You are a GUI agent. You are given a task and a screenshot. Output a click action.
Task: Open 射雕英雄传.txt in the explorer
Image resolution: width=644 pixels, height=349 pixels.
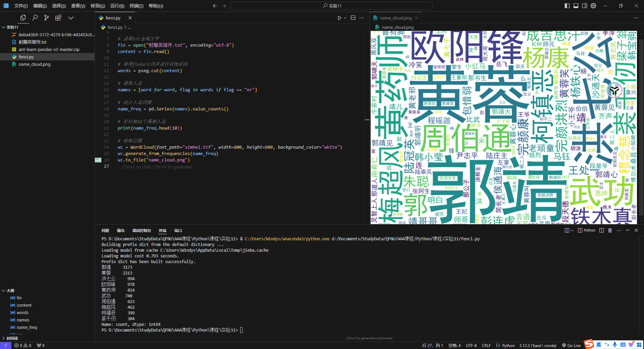click(x=47, y=42)
